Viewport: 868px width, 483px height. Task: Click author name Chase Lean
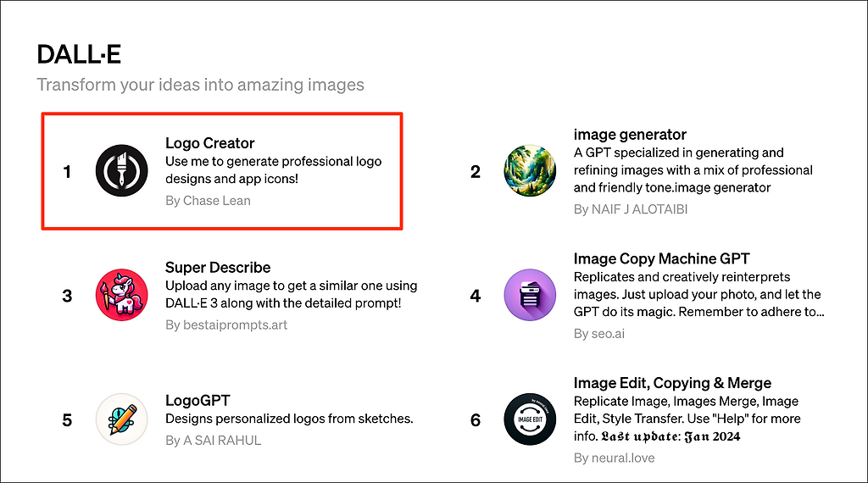pos(208,201)
